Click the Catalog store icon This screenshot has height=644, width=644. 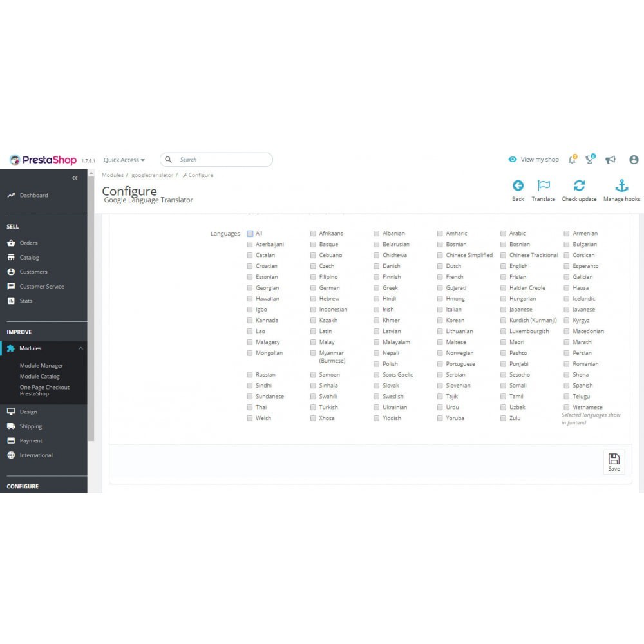11,258
